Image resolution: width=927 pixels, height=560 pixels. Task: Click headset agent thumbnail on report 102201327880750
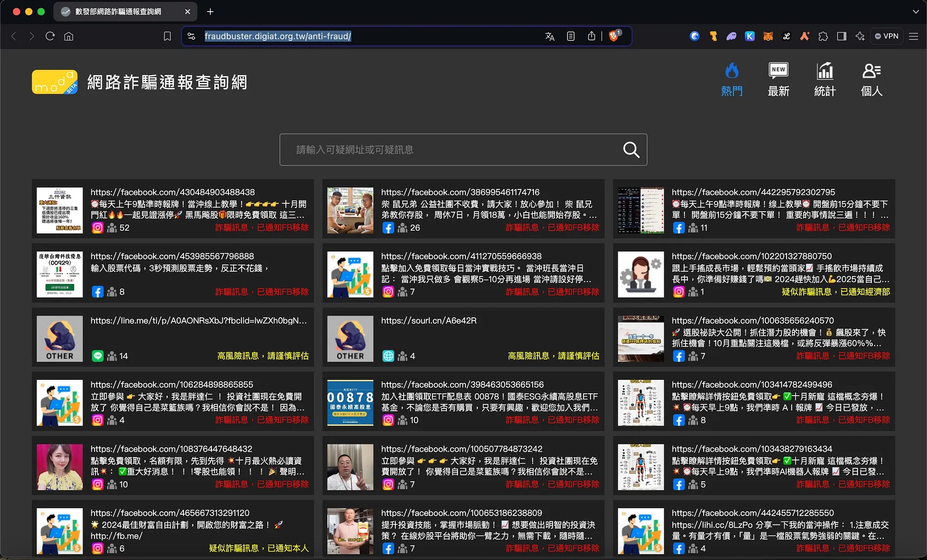tap(641, 274)
